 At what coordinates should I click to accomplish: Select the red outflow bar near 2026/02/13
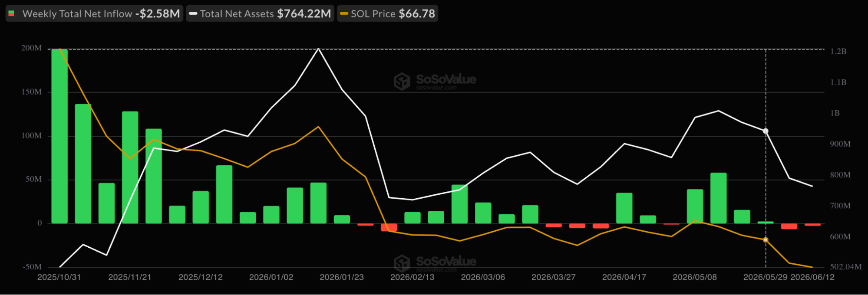coord(389,227)
